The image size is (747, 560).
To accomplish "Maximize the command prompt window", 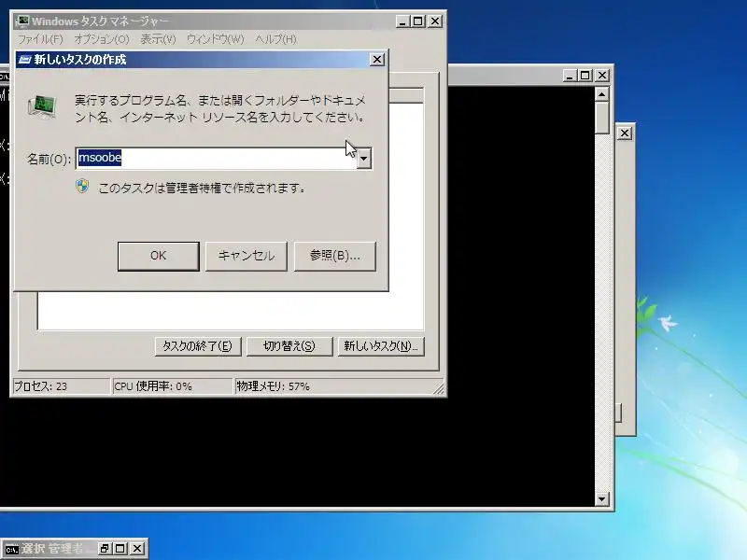I will pyautogui.click(x=585, y=76).
